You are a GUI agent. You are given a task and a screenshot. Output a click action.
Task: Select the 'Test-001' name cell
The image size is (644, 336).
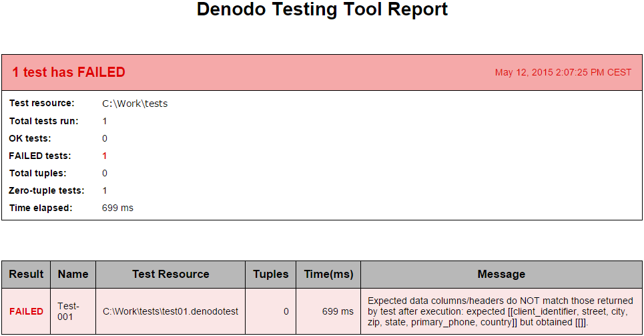click(x=73, y=311)
